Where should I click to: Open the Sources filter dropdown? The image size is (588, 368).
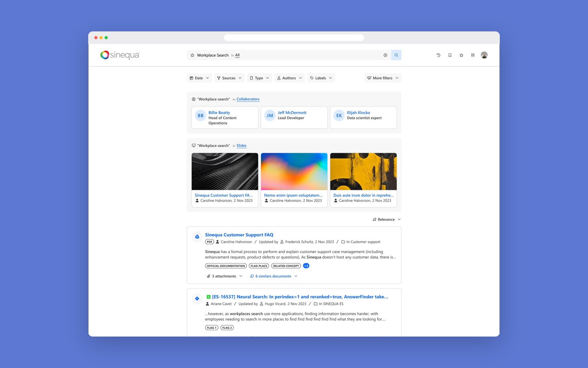(x=229, y=78)
